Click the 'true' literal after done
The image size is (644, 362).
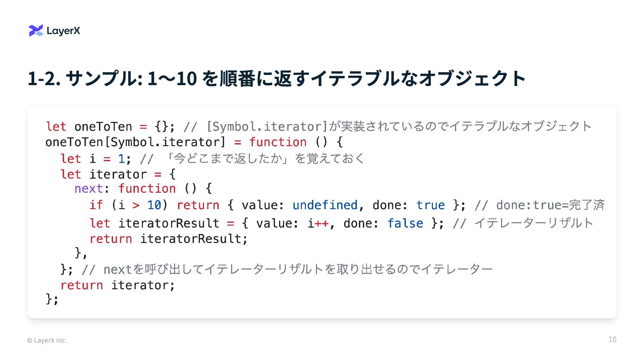click(430, 205)
